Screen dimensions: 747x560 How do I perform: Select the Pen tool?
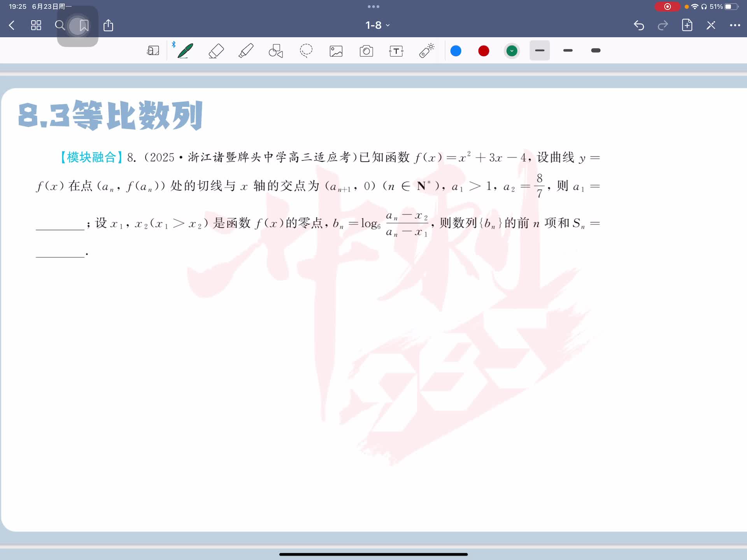185,51
